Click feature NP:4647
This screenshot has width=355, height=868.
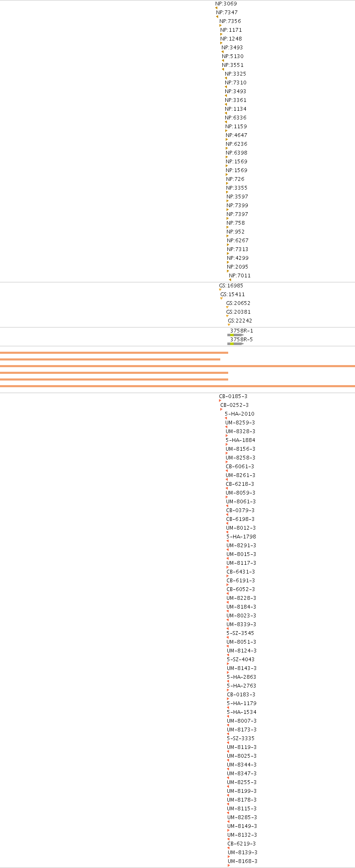[x=237, y=135]
